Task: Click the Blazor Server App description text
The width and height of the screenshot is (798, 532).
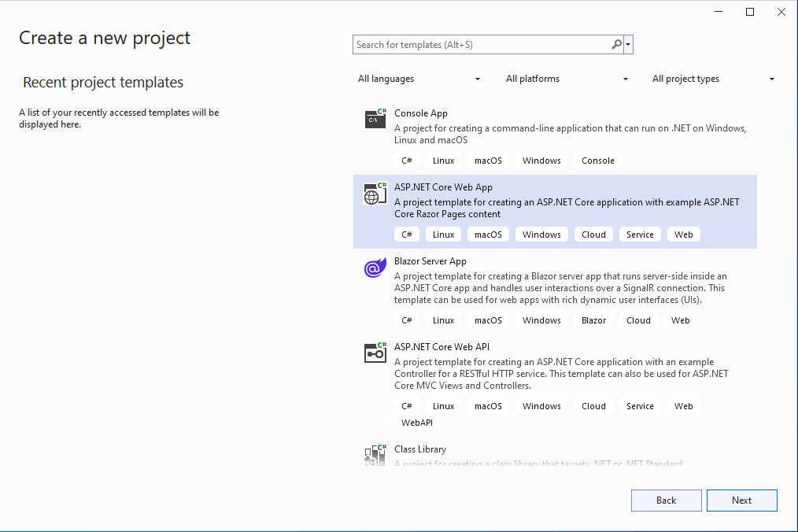Action: [560, 287]
